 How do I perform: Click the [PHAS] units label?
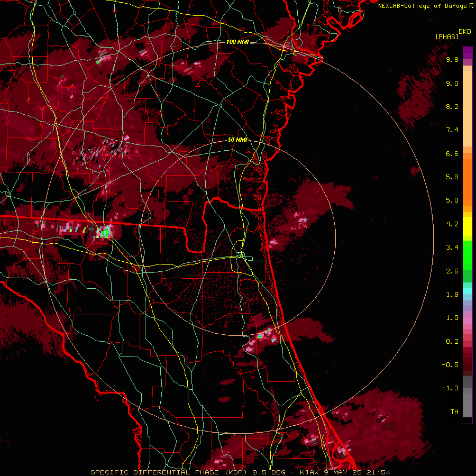pos(447,37)
